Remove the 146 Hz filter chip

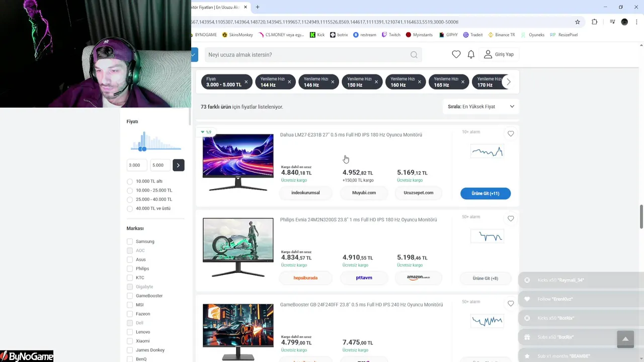pyautogui.click(x=333, y=82)
